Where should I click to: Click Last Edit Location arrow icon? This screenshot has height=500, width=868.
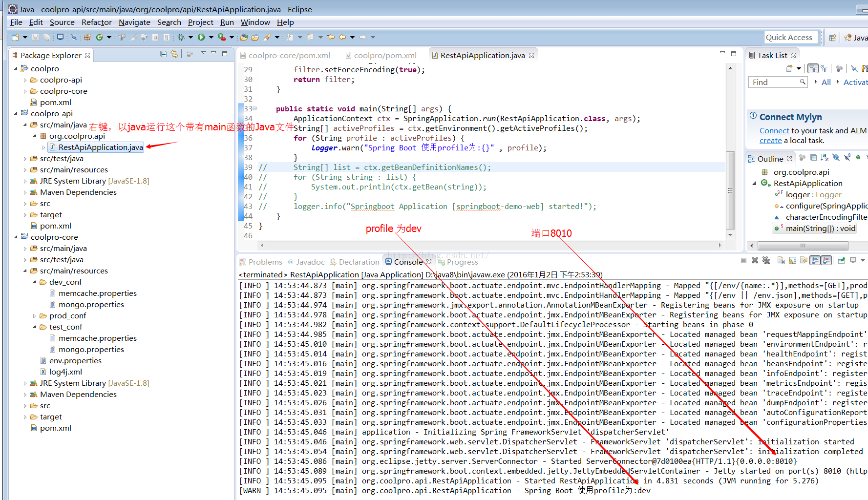331,37
